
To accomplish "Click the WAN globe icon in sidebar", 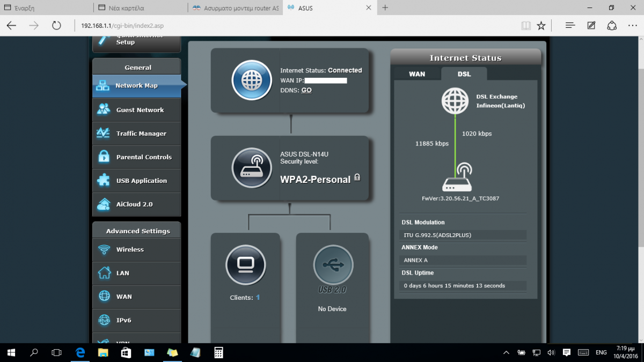I will click(104, 297).
